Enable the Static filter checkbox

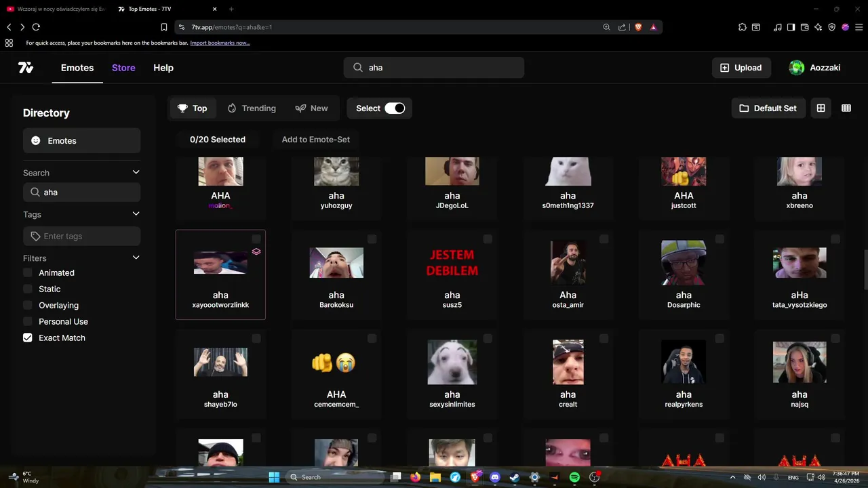click(28, 289)
